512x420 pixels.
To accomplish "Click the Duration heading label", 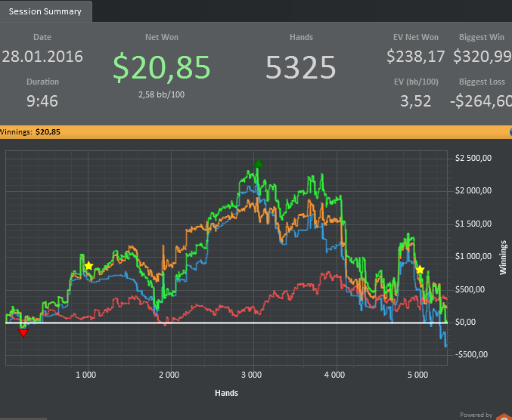I will (x=42, y=82).
